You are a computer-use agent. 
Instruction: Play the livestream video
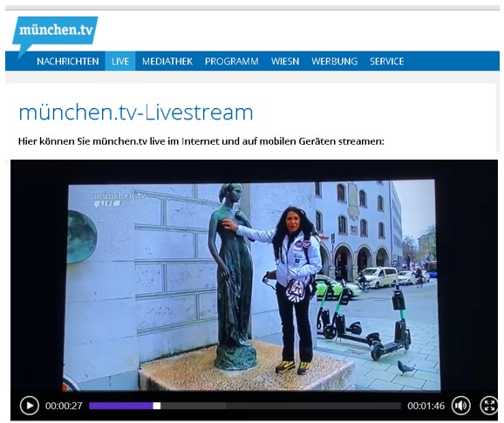(x=30, y=406)
